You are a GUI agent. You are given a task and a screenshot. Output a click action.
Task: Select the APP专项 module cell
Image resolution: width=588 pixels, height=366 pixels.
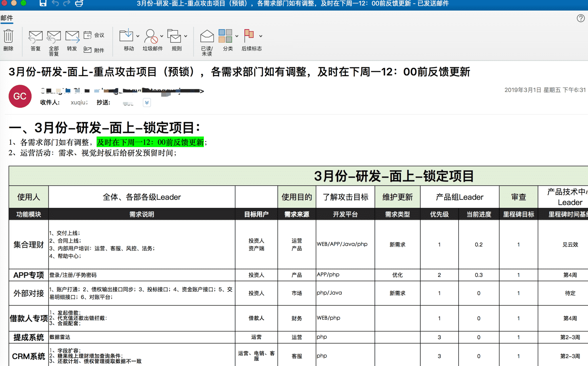click(29, 275)
